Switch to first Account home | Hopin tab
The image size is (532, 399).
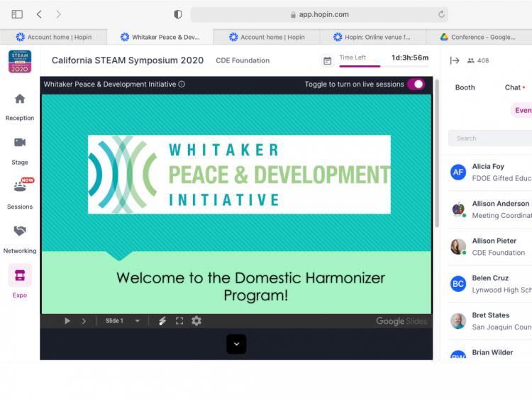click(x=54, y=37)
